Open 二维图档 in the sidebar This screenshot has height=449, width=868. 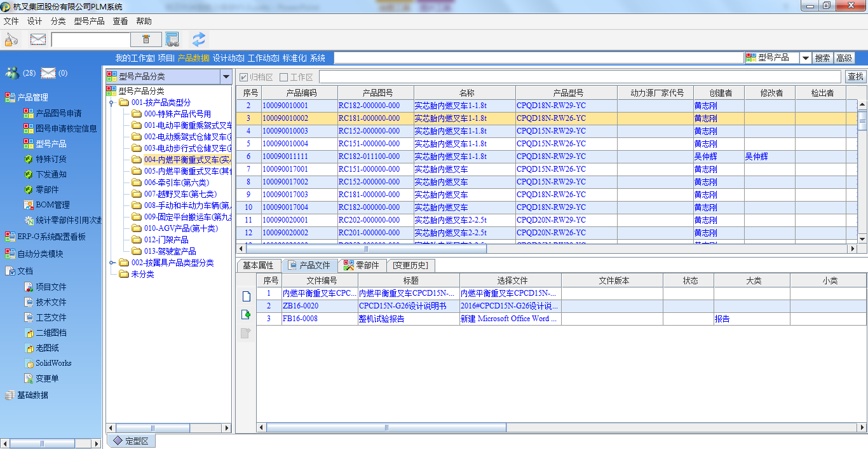[x=50, y=333]
